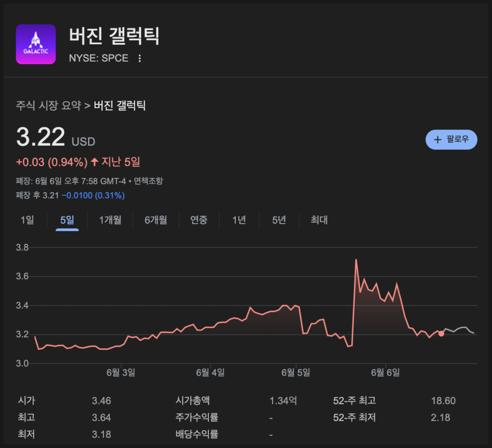Screen dimensions: 492x448
Task: Show the 연중 year-to-date chart
Action: (x=199, y=220)
